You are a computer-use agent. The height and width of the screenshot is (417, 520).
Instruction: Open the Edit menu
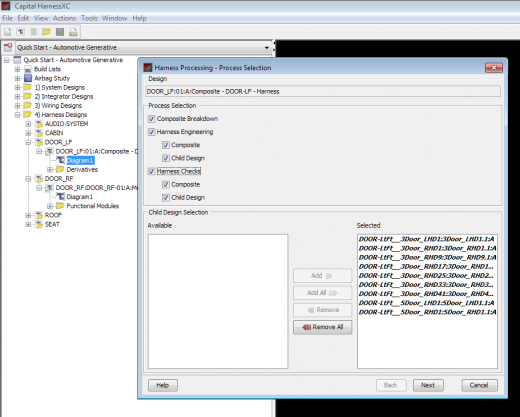coord(23,18)
